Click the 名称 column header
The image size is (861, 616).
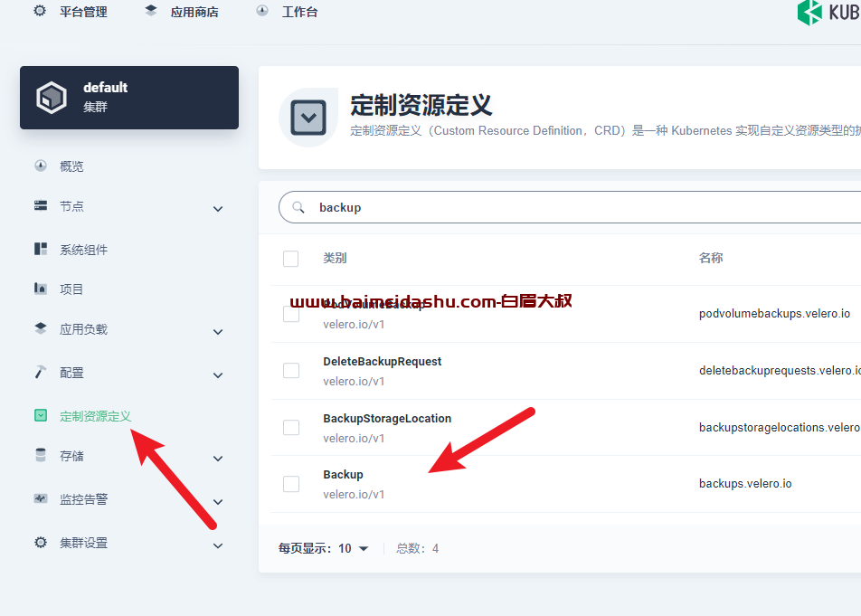pos(711,258)
